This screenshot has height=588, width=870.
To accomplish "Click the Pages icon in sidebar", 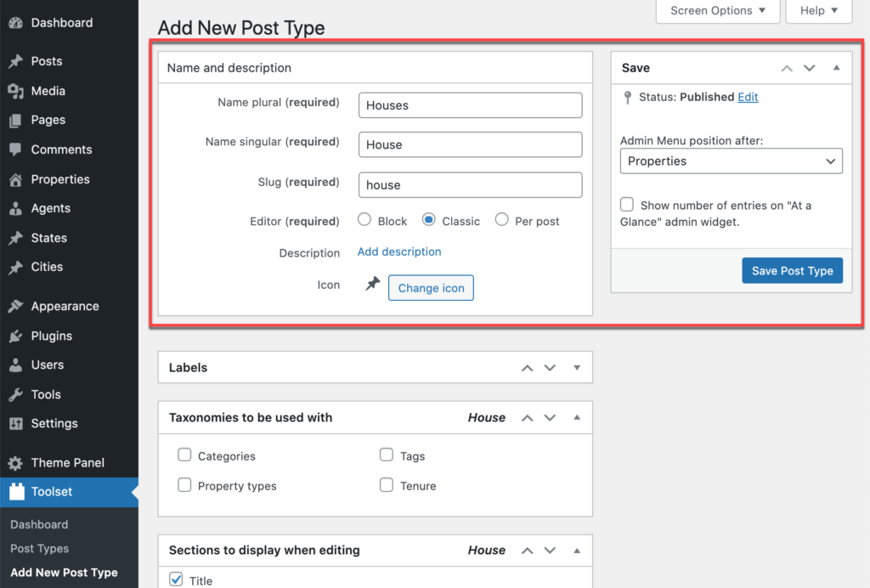I will point(15,121).
